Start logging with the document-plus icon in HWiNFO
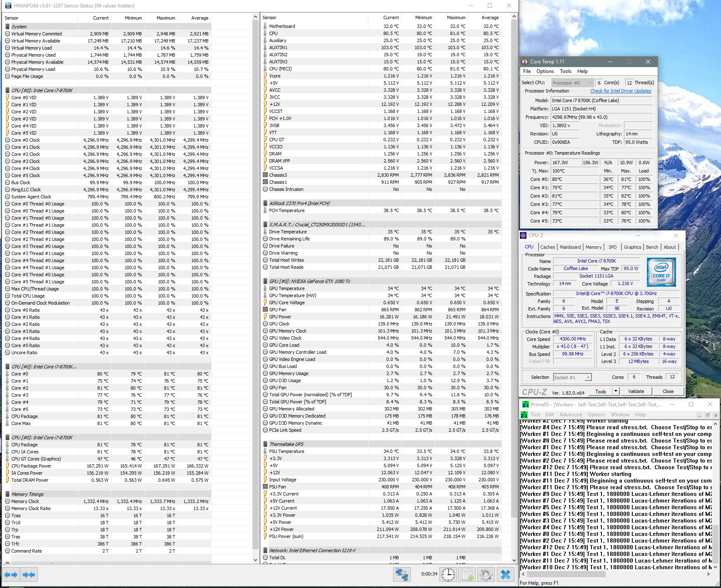This screenshot has width=721, height=588. (x=467, y=574)
